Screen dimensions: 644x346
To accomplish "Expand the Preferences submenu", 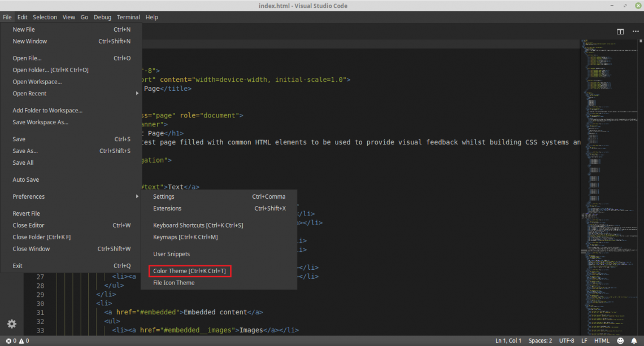I will point(29,196).
